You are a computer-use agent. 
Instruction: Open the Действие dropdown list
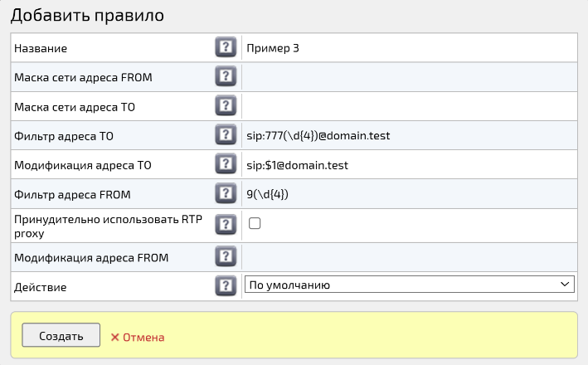410,285
